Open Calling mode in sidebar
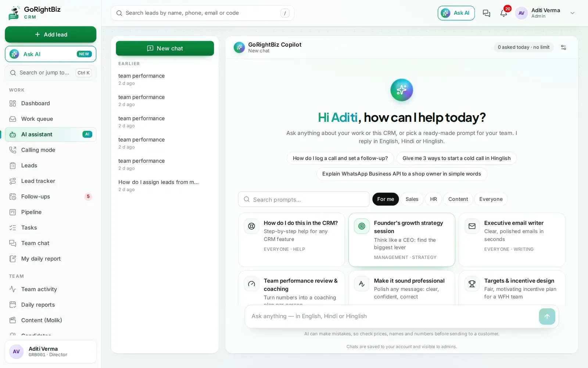The width and height of the screenshot is (588, 368). tap(51, 150)
